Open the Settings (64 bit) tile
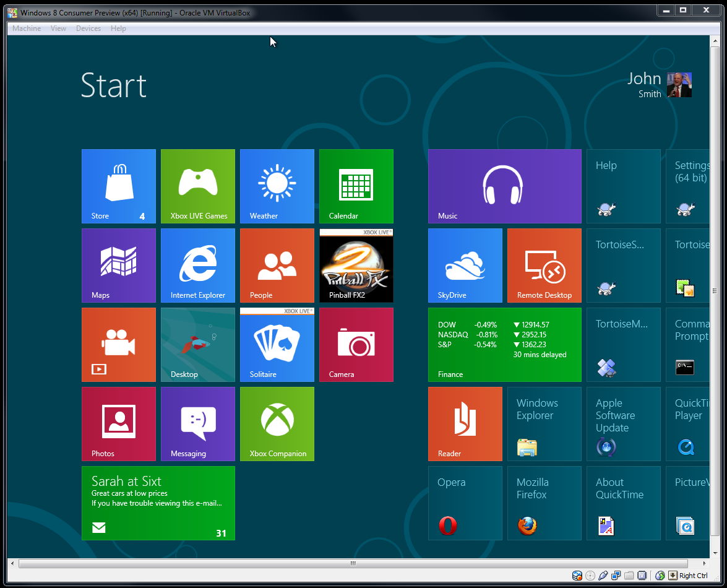The width and height of the screenshot is (727, 588). (x=688, y=186)
